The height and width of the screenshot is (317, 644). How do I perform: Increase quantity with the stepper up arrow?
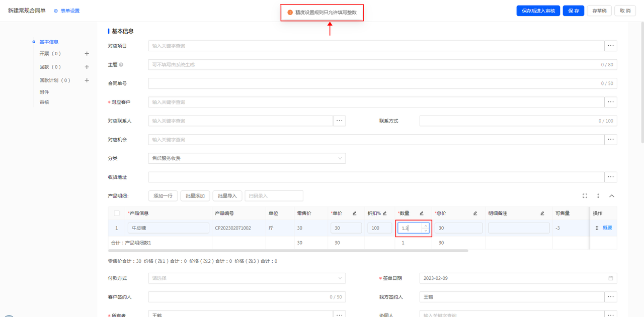coord(426,226)
